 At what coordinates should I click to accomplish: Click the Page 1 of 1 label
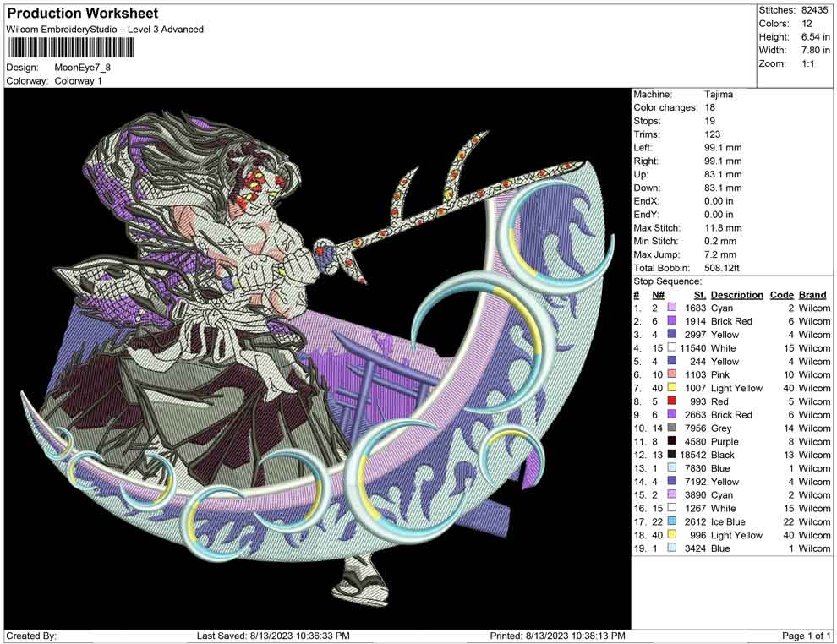point(806,636)
